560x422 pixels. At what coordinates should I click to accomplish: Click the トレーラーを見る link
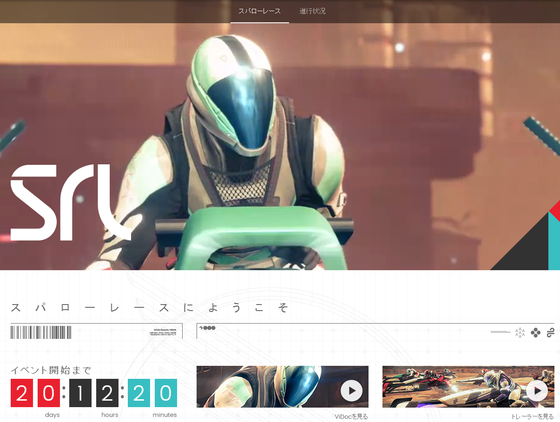click(x=532, y=417)
